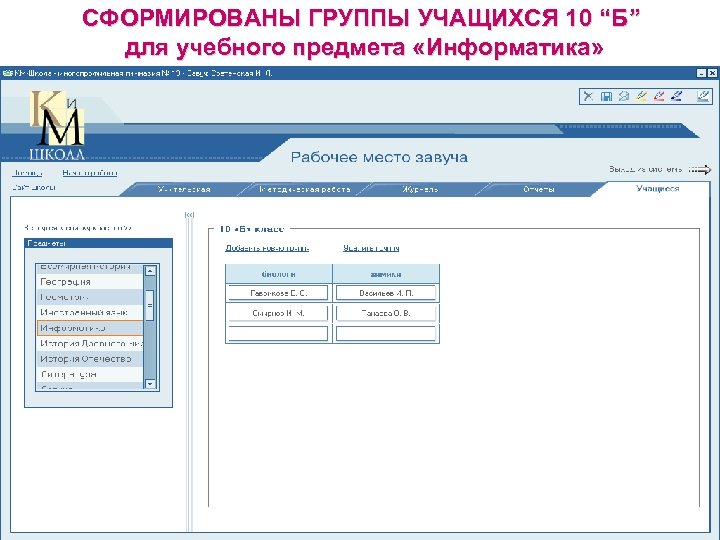Select Информатика in the subjects list

(x=90, y=328)
